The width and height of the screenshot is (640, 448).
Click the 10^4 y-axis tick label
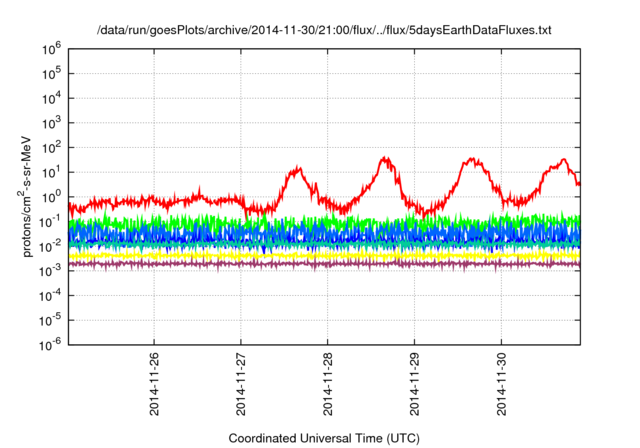point(51,98)
